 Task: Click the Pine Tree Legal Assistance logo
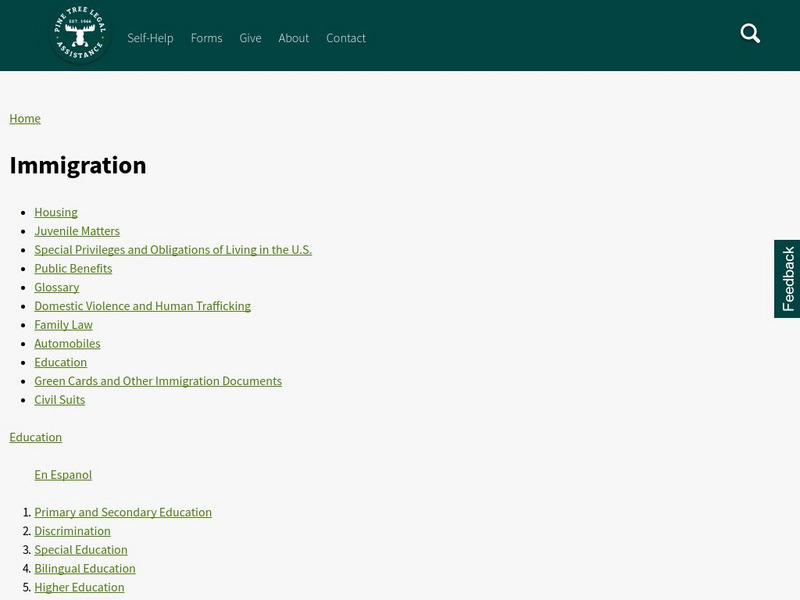(x=80, y=35)
